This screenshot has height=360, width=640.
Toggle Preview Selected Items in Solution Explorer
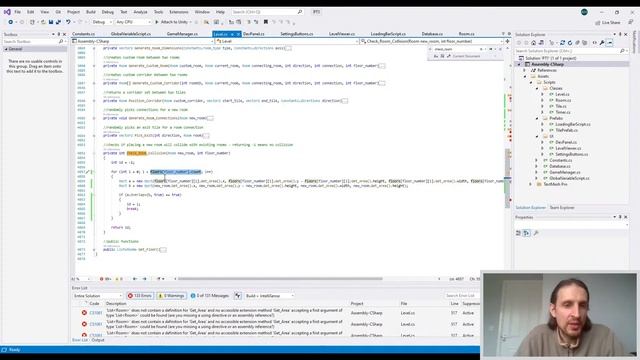(x=609, y=42)
